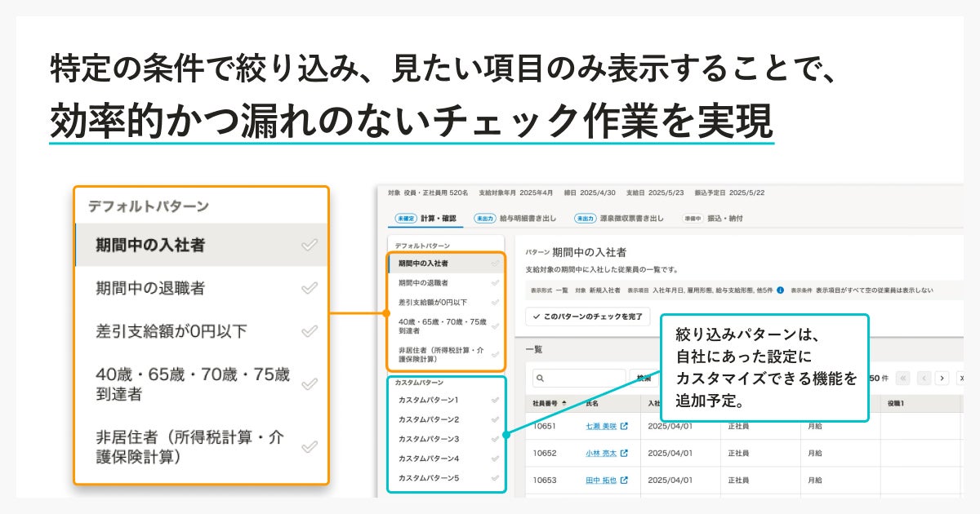Open employee link 田中 拓也

tap(600, 480)
